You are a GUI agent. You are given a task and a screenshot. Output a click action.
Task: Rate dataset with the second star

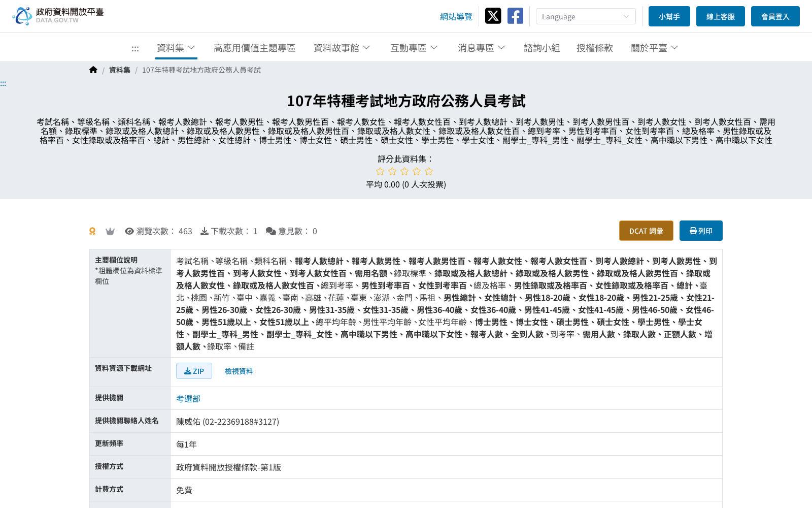pyautogui.click(x=392, y=171)
